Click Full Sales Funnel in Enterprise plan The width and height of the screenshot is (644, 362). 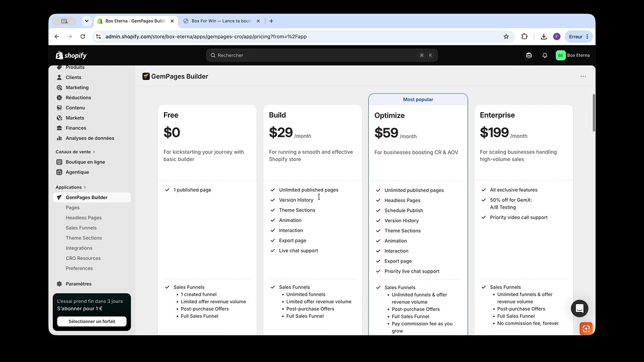pyautogui.click(x=516, y=316)
